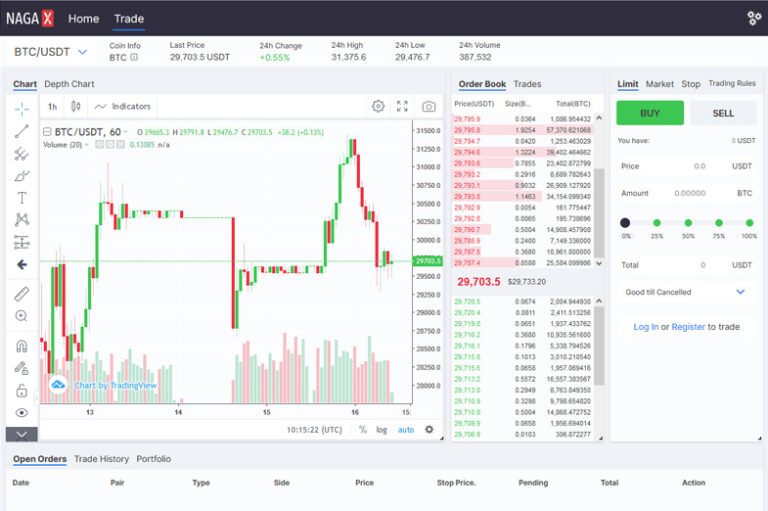The height and width of the screenshot is (511, 768).
Task: Select the 29,795.8 sell order row
Action: pyautogui.click(x=522, y=130)
